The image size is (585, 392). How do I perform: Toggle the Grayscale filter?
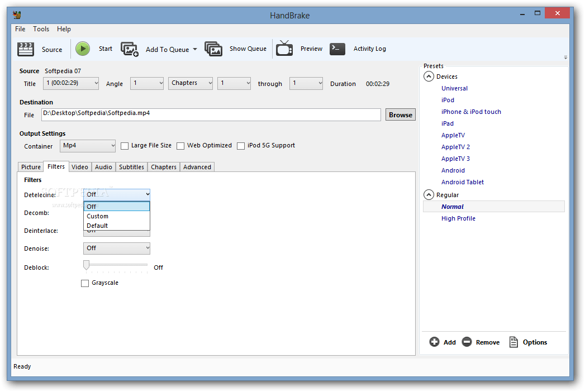point(85,283)
